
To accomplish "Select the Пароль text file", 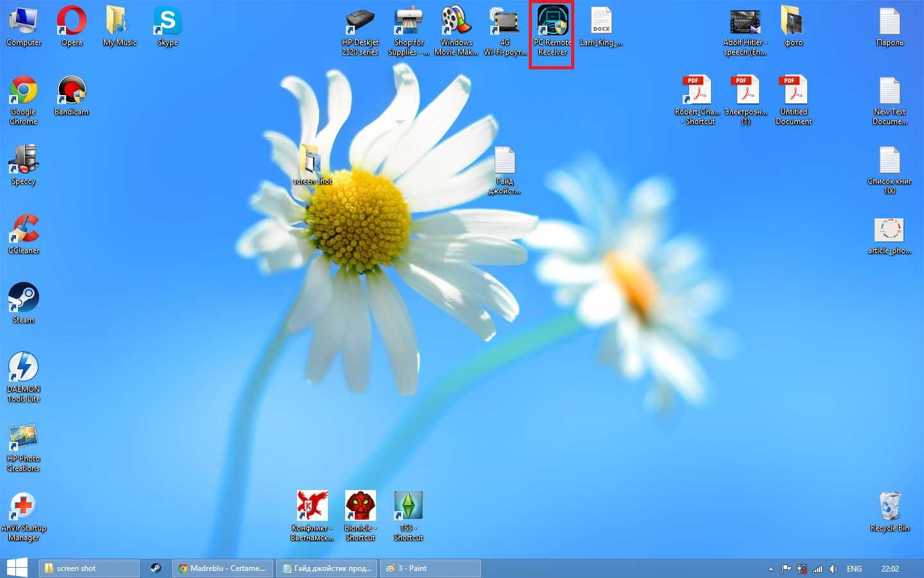I will coord(890,26).
